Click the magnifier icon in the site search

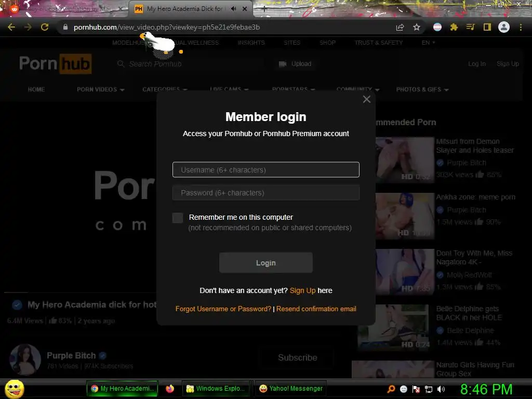coord(121,64)
